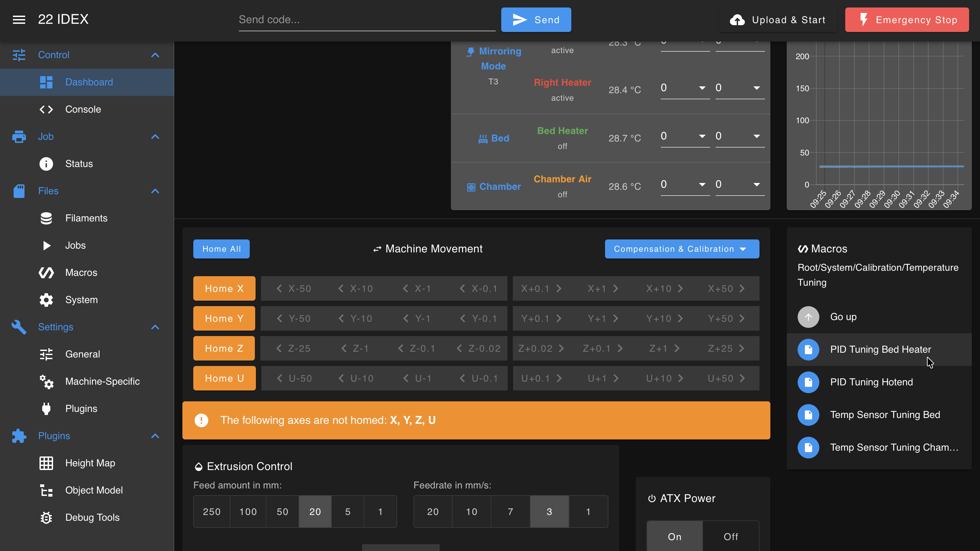
Task: Click the Jobs play icon
Action: (46, 246)
